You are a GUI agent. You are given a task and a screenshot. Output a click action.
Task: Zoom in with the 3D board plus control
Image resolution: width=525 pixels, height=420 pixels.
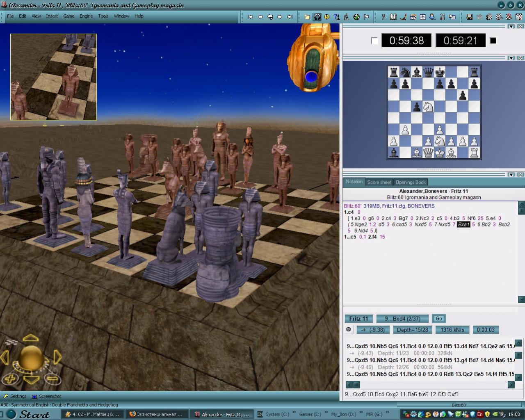tap(11, 379)
